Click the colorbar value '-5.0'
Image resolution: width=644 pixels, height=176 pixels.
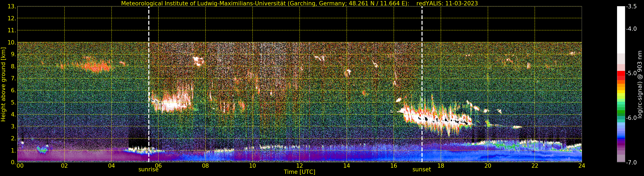coord(631,73)
